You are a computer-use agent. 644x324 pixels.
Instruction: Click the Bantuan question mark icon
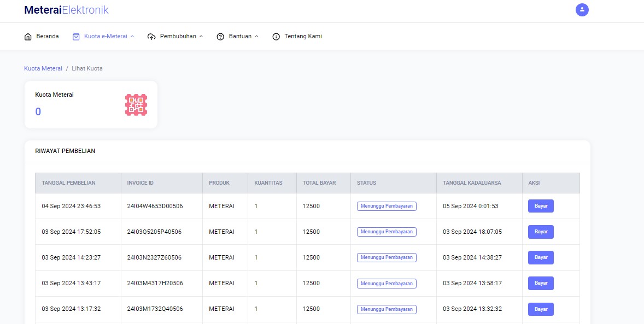pyautogui.click(x=220, y=37)
